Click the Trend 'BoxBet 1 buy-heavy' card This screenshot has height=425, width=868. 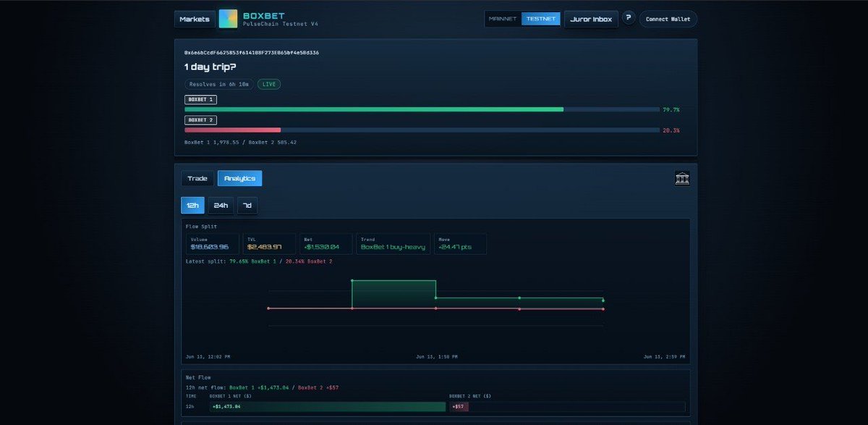(393, 244)
